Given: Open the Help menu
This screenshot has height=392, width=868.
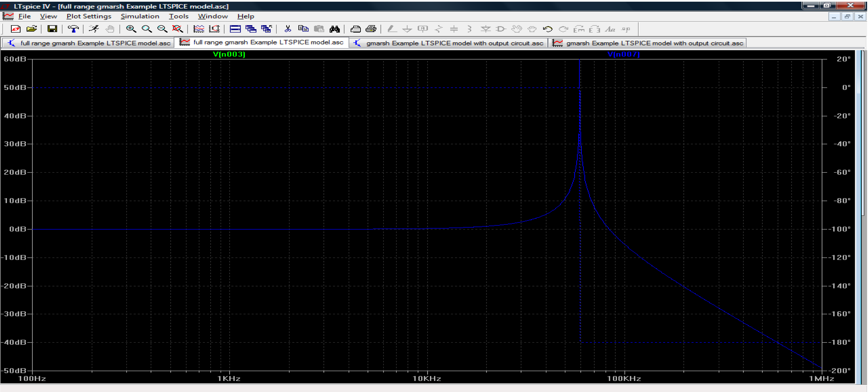Looking at the screenshot, I should point(246,16).
